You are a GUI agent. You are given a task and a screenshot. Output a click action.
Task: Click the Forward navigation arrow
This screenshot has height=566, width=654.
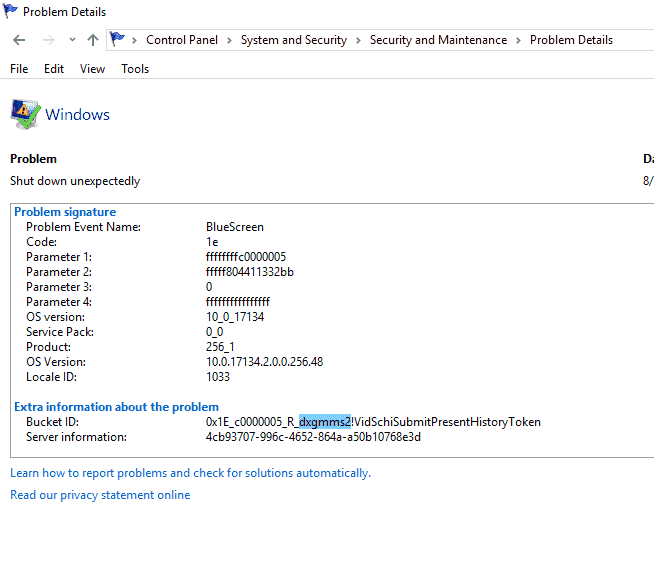(48, 40)
